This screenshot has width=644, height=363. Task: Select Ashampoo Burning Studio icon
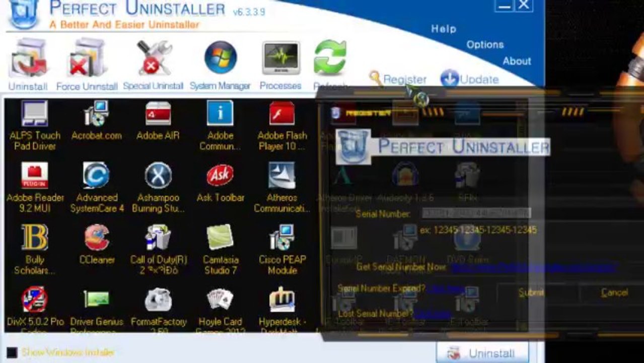(x=158, y=188)
